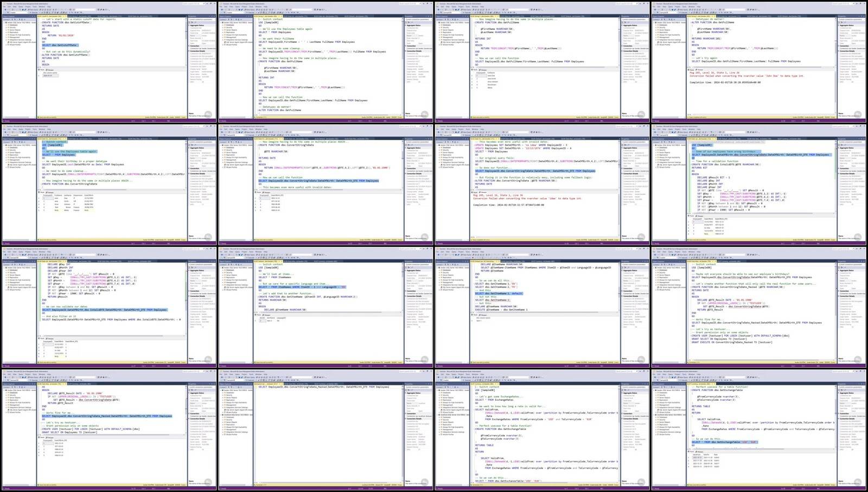Click the comment "-- But can we do this dynamically?"
Image resolution: width=868 pixels, height=492 pixels.
pos(67,52)
